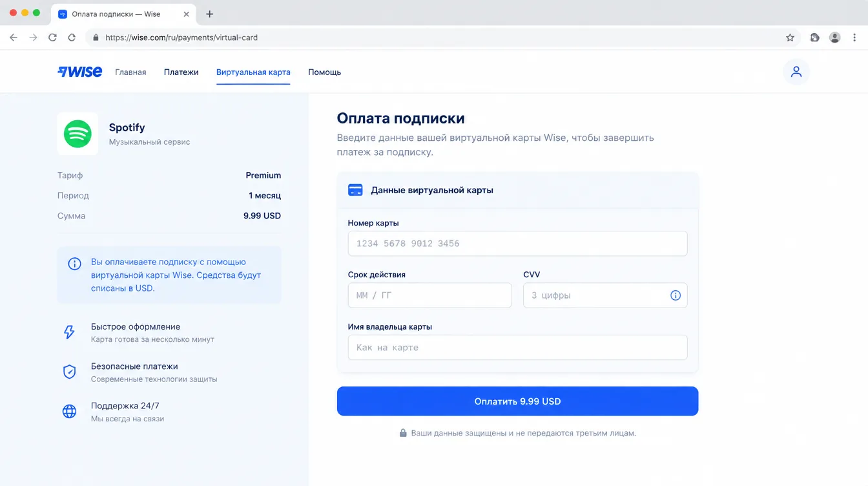Click the shield security icon

pos(69,372)
